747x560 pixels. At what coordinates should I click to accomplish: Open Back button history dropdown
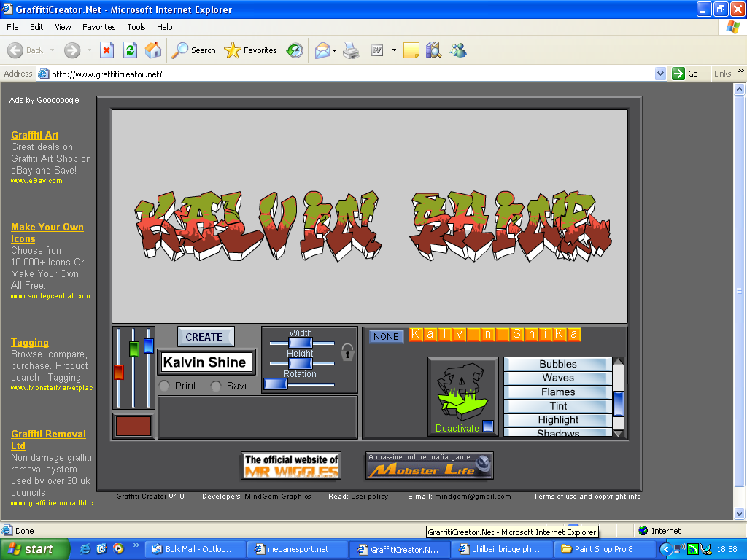(52, 50)
